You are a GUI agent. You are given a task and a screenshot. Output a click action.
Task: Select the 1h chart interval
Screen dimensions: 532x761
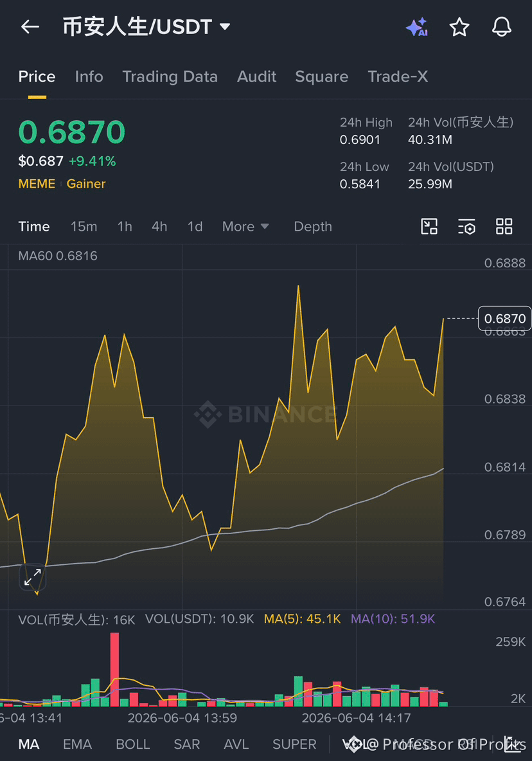(x=125, y=227)
